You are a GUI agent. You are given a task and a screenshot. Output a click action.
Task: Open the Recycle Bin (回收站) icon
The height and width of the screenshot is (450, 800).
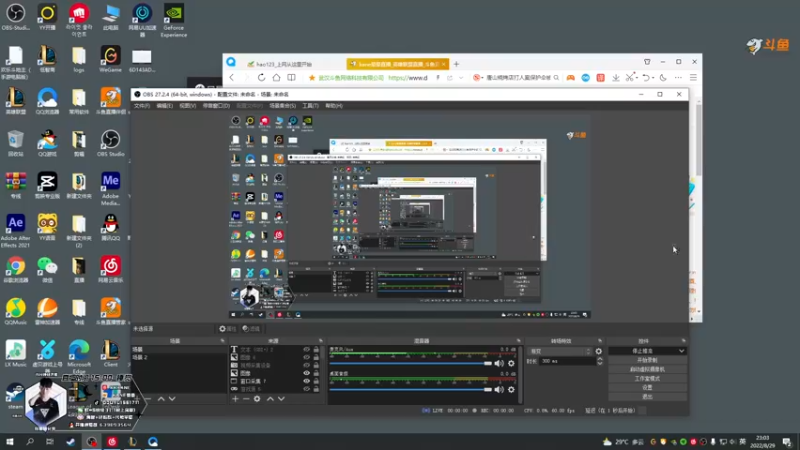(x=15, y=143)
